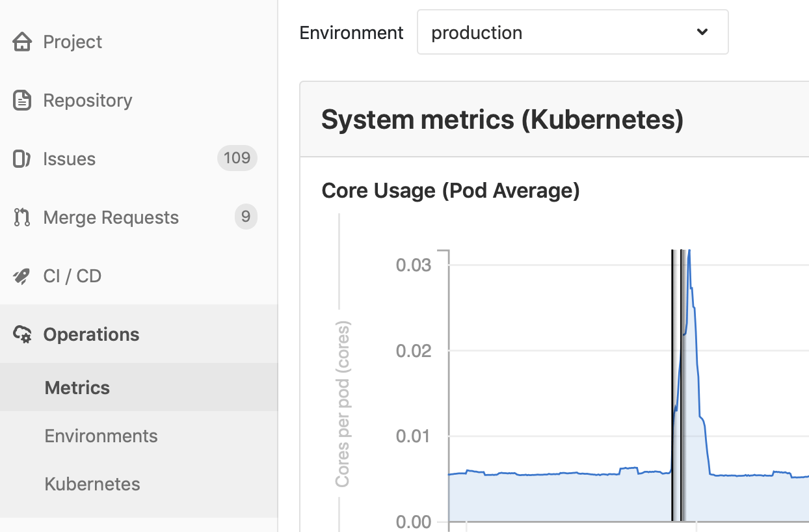Click the CI / CD navigation label
809x532 pixels.
(72, 276)
